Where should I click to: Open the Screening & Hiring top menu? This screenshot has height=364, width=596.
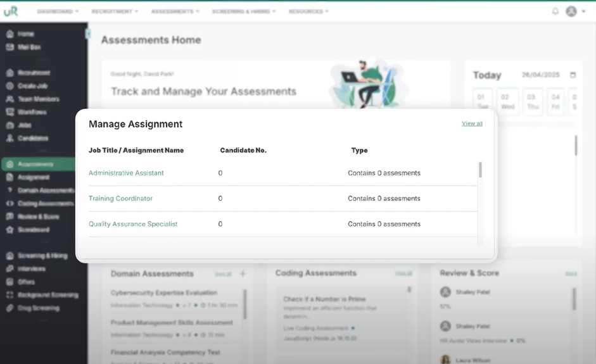(x=244, y=11)
